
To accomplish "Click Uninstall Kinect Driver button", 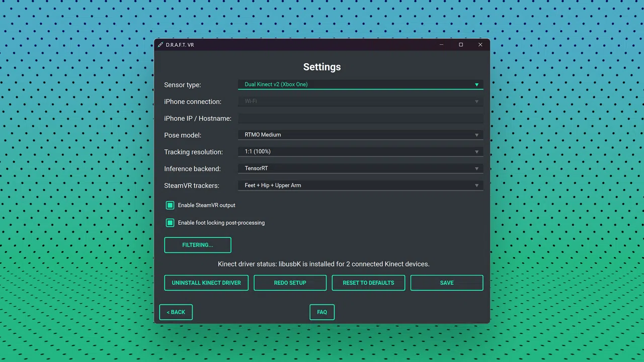I will pyautogui.click(x=206, y=283).
